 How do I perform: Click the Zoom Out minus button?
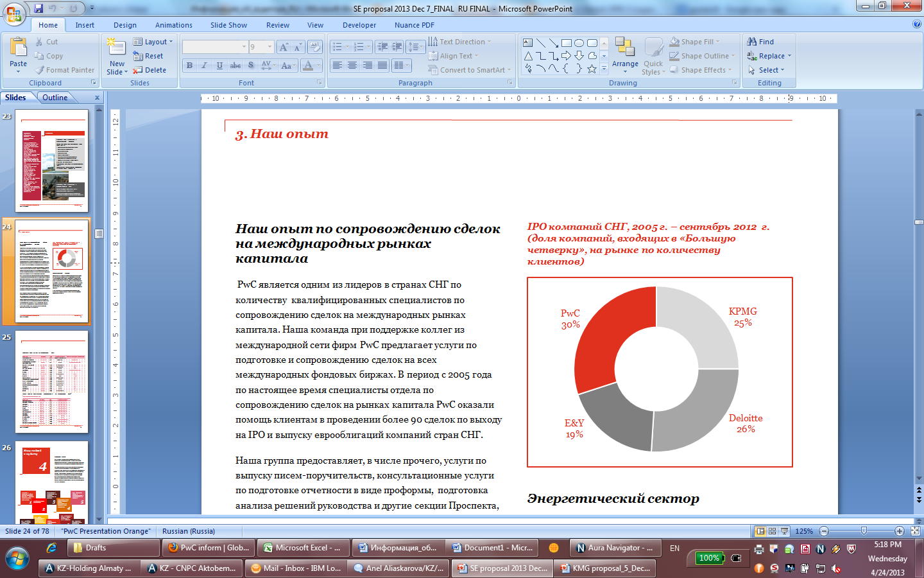coord(824,531)
